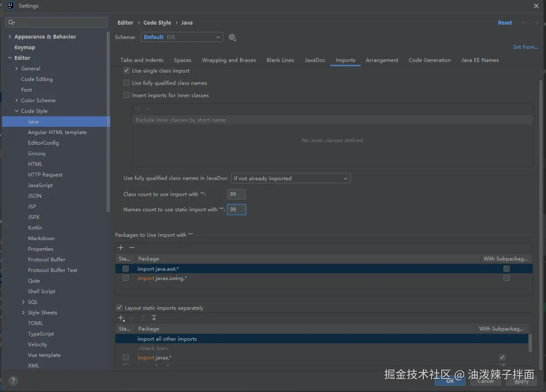Collapse the Editor section
Screen dimensions: 546x392
tap(9, 58)
